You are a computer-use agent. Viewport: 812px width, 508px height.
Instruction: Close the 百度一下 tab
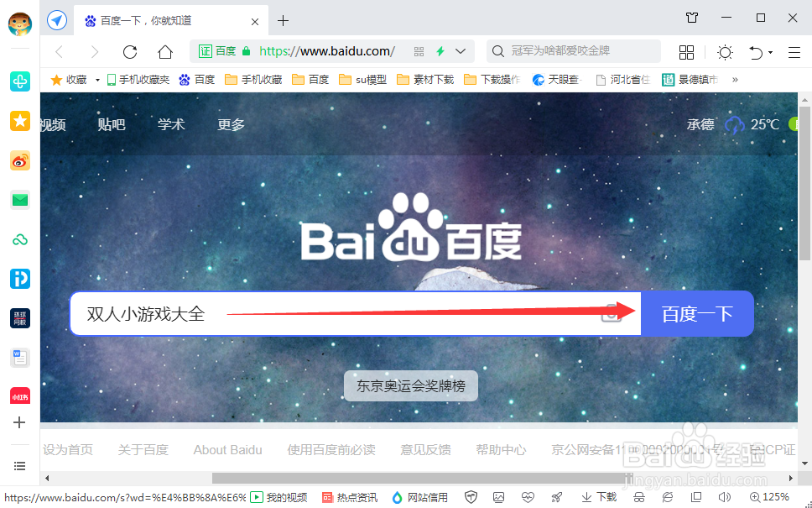point(255,22)
